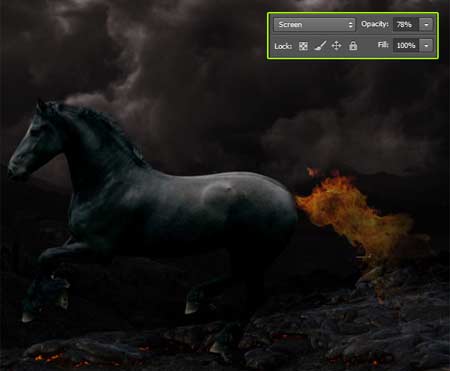450x371 pixels.
Task: Toggle Lock all padlock icon
Action: click(x=353, y=45)
